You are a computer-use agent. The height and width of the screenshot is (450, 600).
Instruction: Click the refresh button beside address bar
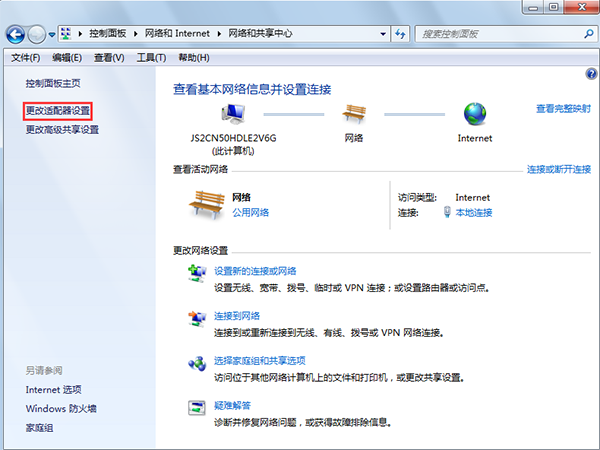pos(400,34)
